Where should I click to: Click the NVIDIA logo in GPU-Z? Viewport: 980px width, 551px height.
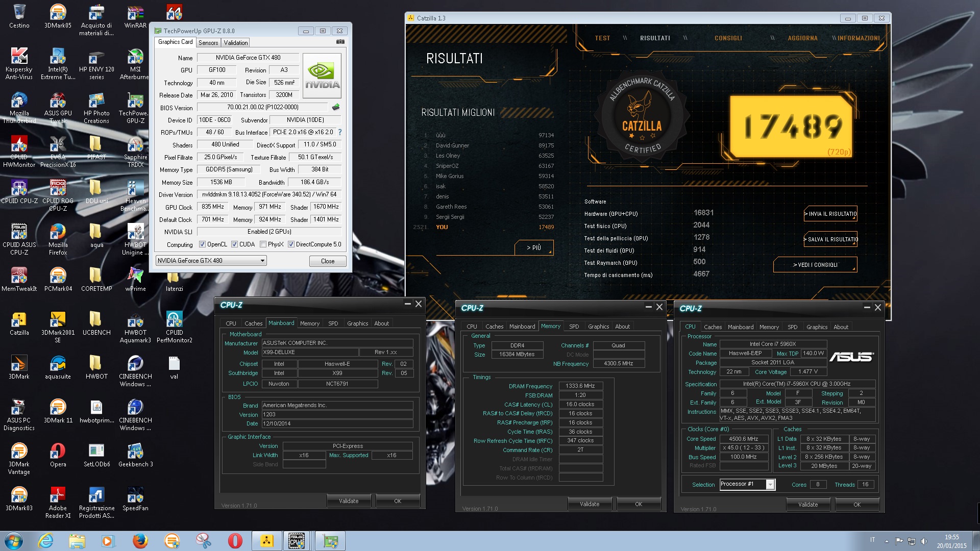point(322,76)
